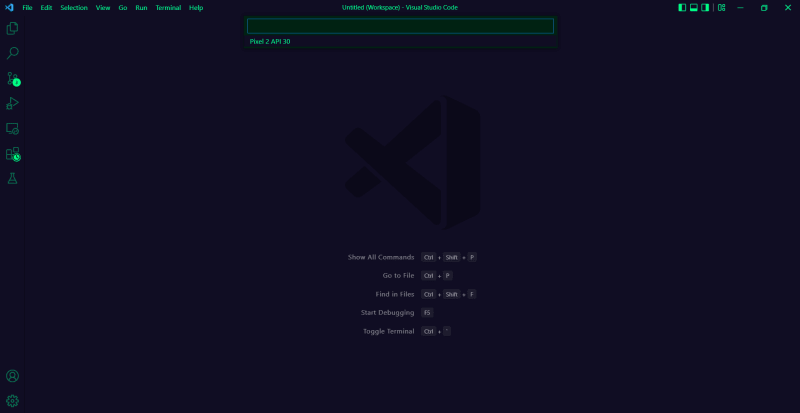800x413 pixels.
Task: Minimize the VS Code window
Action: 740,8
